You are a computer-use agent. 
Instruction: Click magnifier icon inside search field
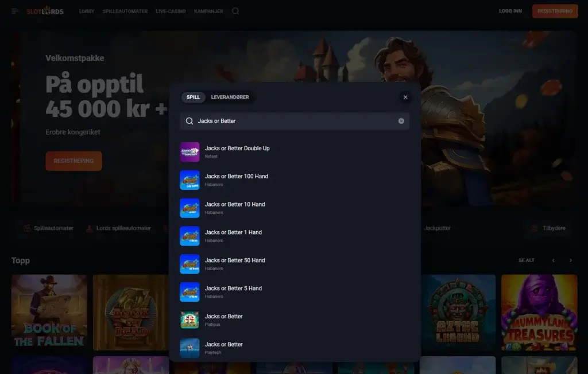click(189, 121)
